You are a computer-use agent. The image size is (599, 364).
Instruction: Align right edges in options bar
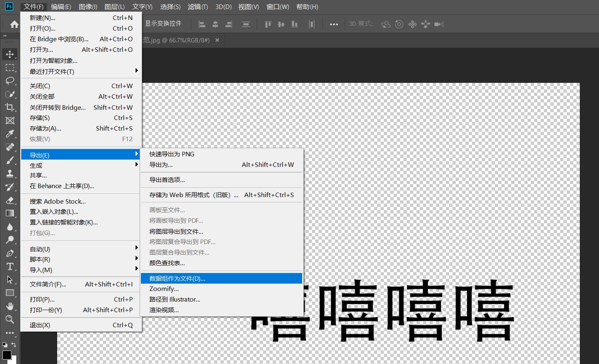(x=229, y=24)
